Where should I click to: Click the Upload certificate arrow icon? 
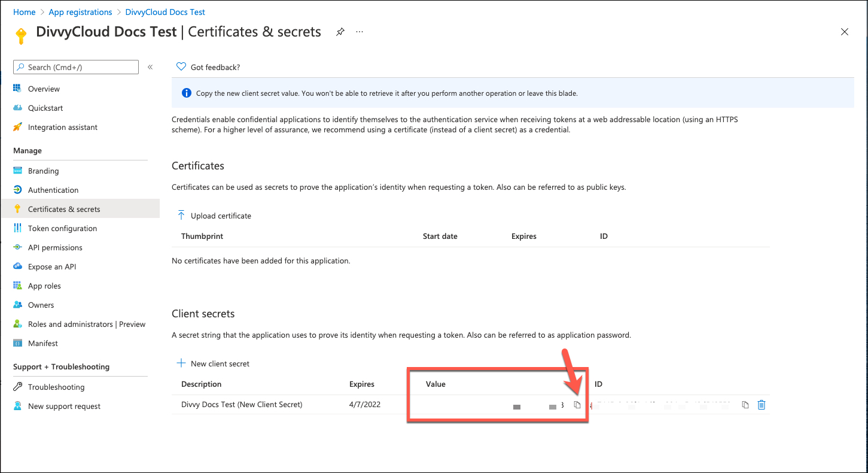181,216
